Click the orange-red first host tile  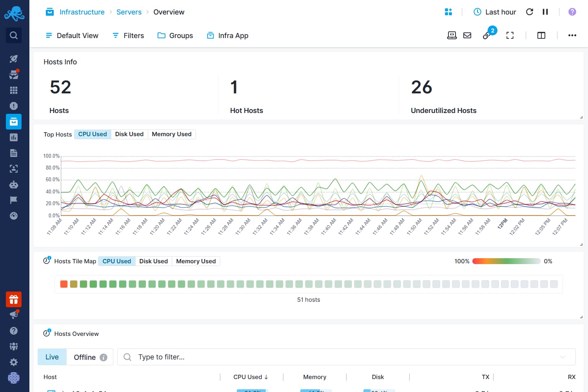pos(64,284)
